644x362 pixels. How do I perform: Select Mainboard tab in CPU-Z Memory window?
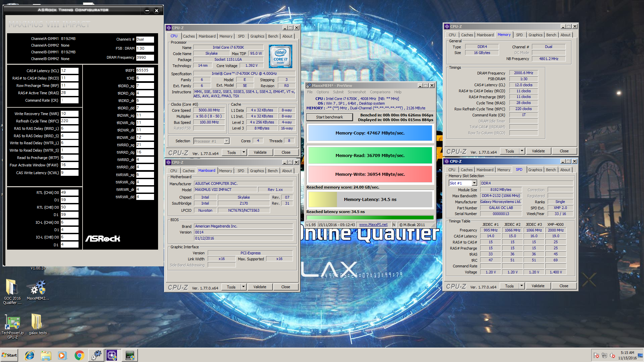(485, 35)
